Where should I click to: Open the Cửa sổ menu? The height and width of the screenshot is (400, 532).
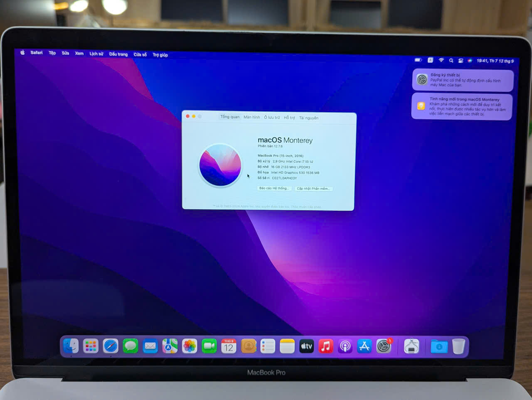pyautogui.click(x=140, y=54)
